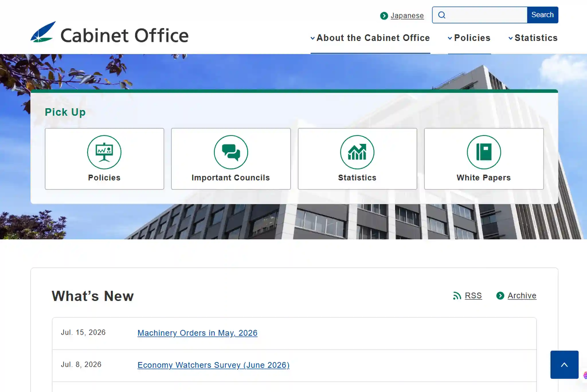Viewport: 587px width, 392px height.
Task: Open the What's New Archive link
Action: 522,296
